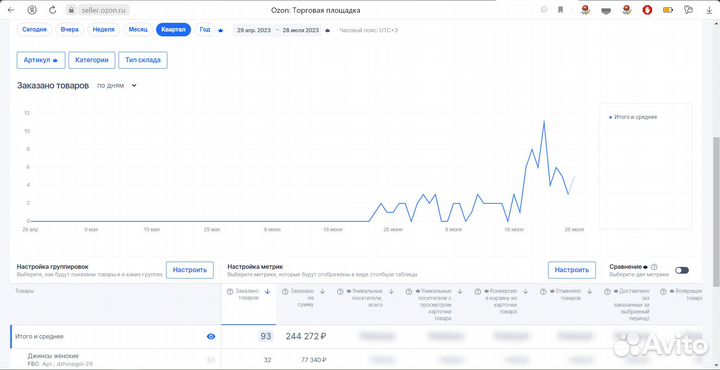Screen dimensions: 720x370
Task: Select the Месяц period
Action: click(138, 30)
